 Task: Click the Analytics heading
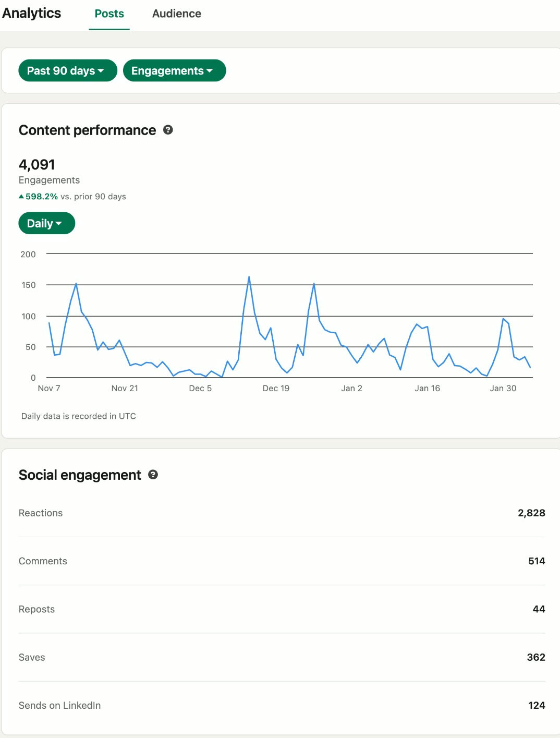tap(32, 13)
